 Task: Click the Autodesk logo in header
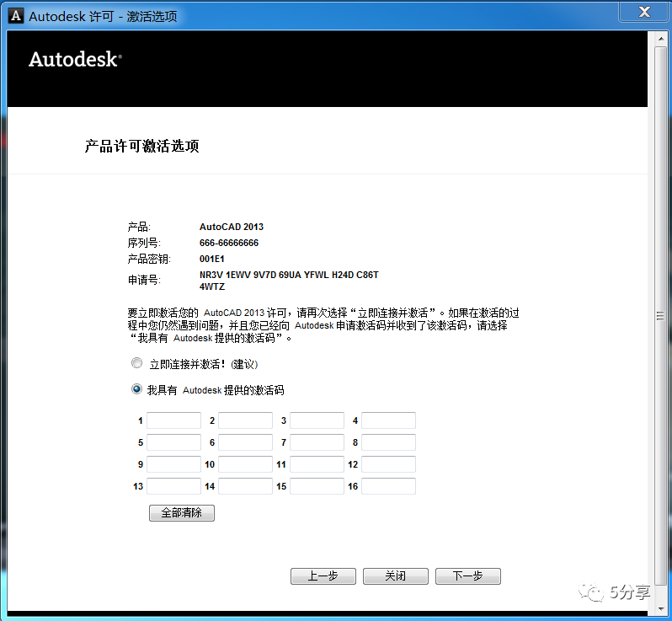(76, 59)
